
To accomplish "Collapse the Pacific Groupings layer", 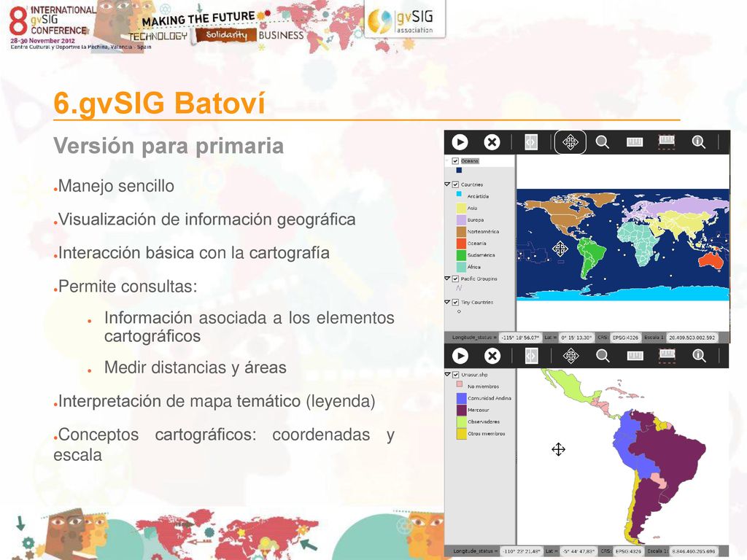I will coord(447,279).
